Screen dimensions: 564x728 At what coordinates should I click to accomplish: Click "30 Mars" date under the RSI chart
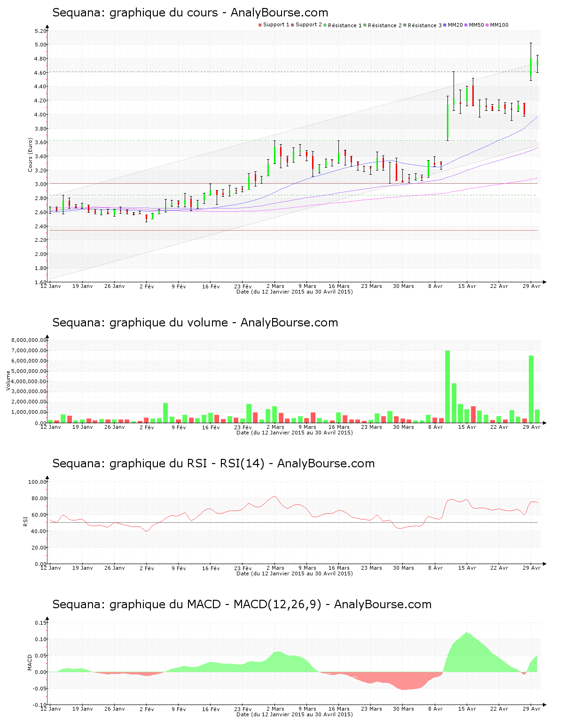point(403,568)
